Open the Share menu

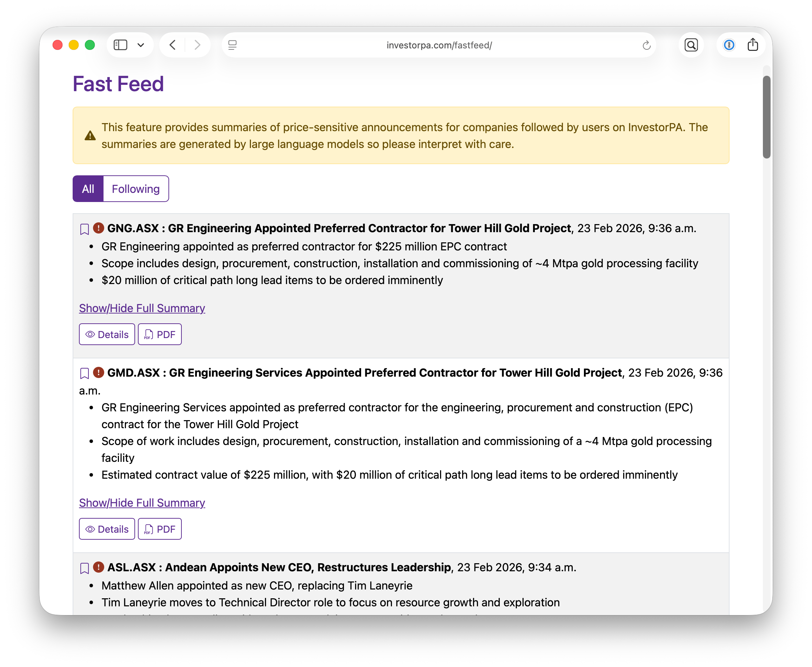point(753,45)
